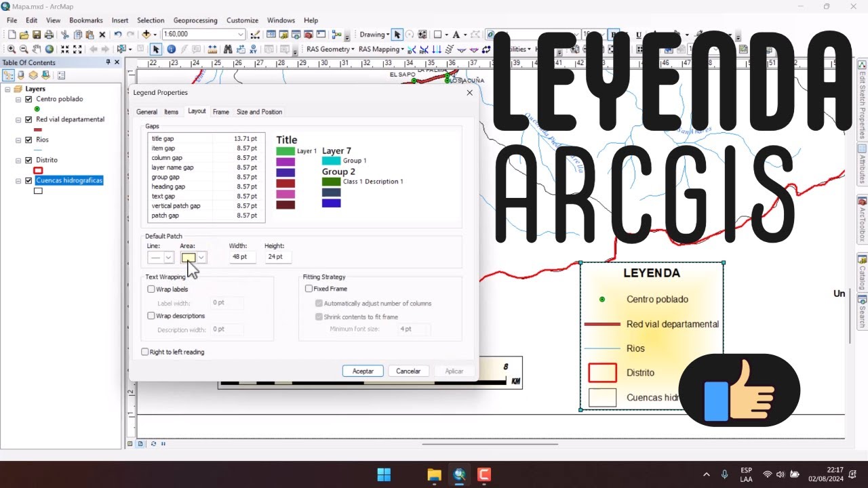Viewport: 868px width, 488px height.
Task: Open the Default Patch Line dropdown
Action: (168, 258)
